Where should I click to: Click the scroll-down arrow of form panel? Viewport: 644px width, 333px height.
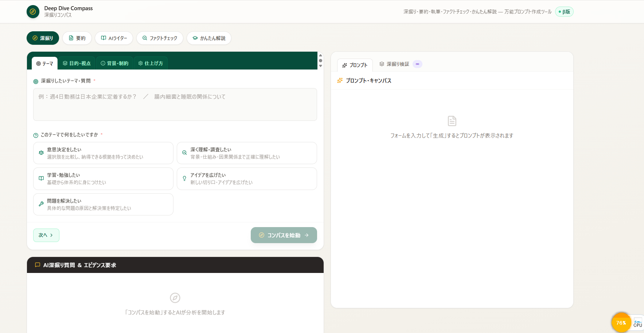click(x=320, y=66)
